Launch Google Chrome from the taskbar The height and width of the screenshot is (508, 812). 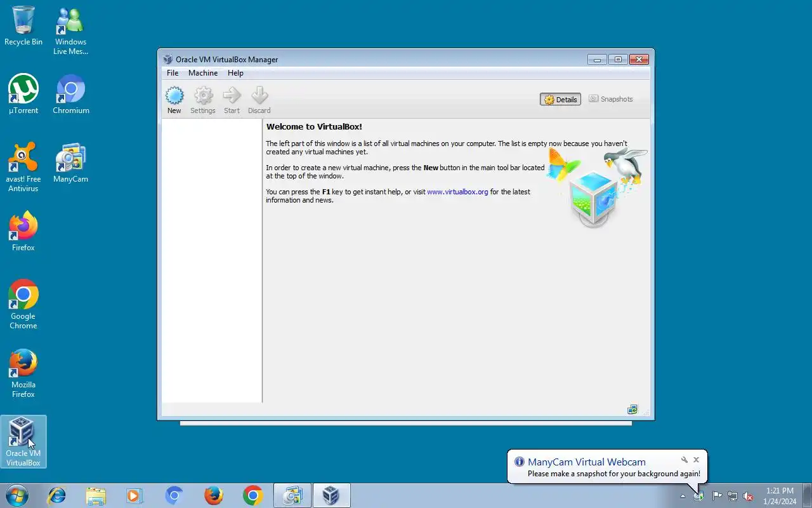point(253,495)
